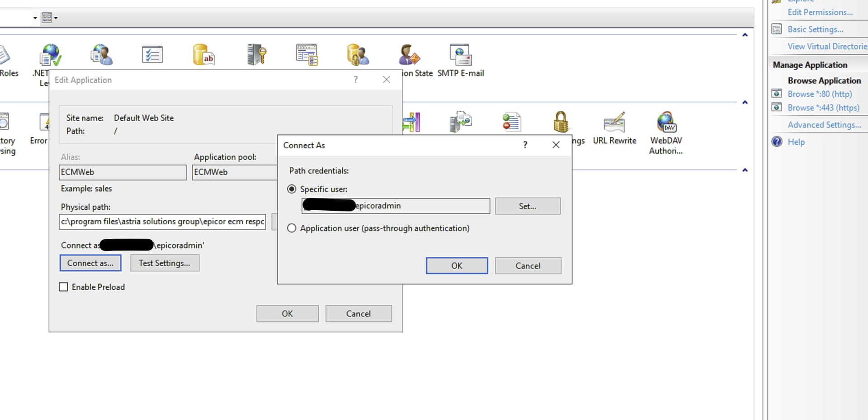Click the blue Help question mark icon
The image size is (868, 420).
[x=777, y=142]
